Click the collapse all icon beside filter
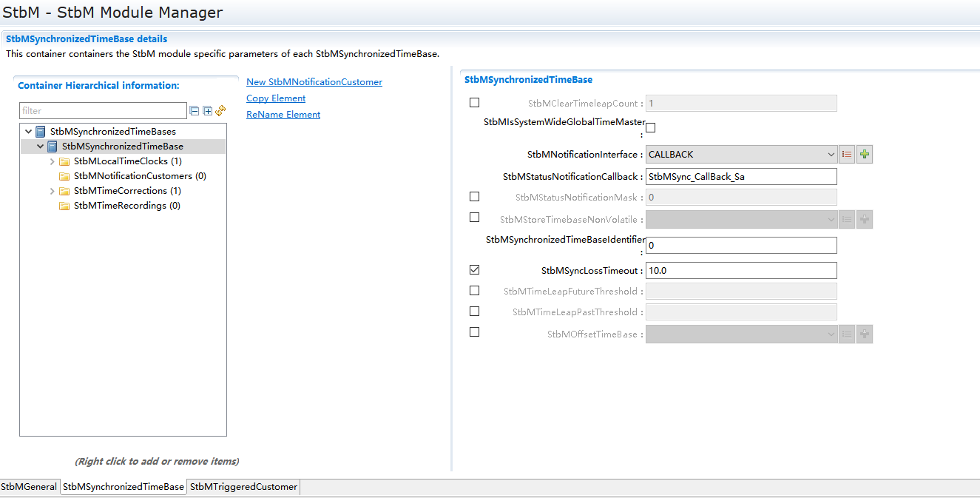The width and height of the screenshot is (980, 498). (x=195, y=111)
